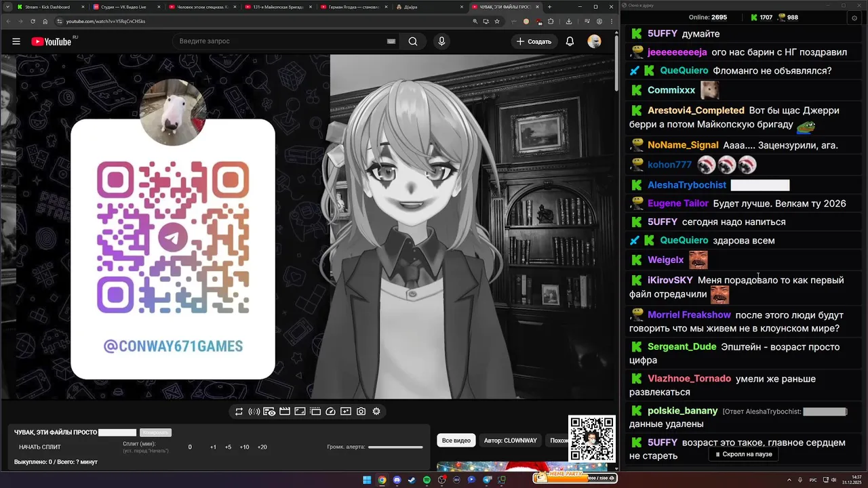This screenshot has width=868, height=488.
Task: Click browser back arrow
Action: tap(7, 21)
